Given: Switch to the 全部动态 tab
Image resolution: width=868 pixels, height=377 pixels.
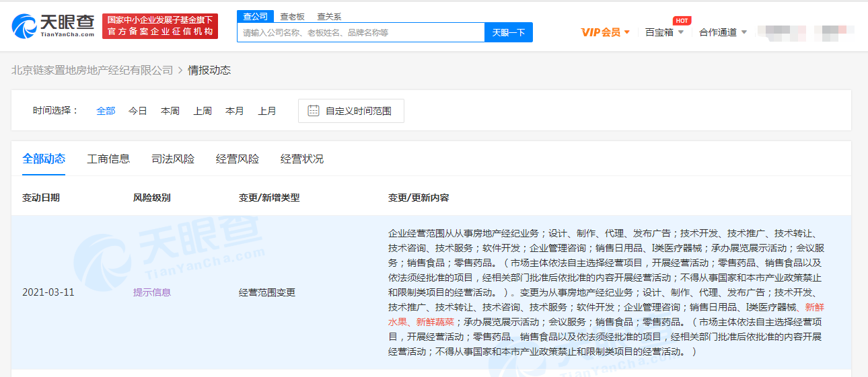Looking at the screenshot, I should coord(44,159).
